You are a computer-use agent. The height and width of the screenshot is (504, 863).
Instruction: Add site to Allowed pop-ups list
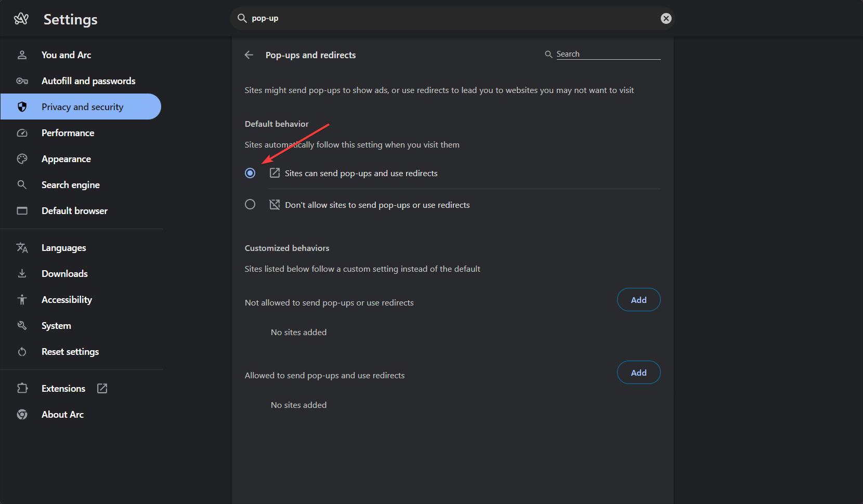(x=638, y=373)
